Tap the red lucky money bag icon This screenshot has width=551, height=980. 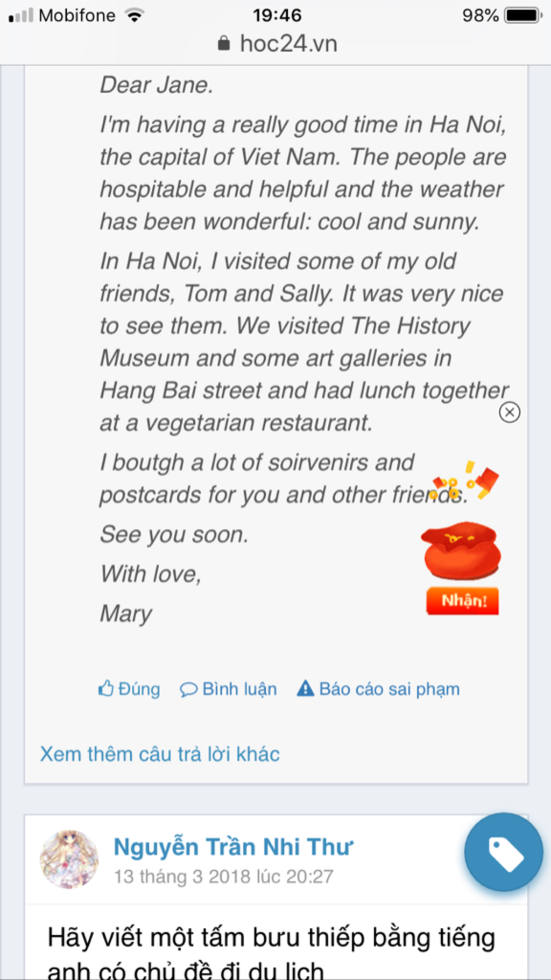point(461,550)
